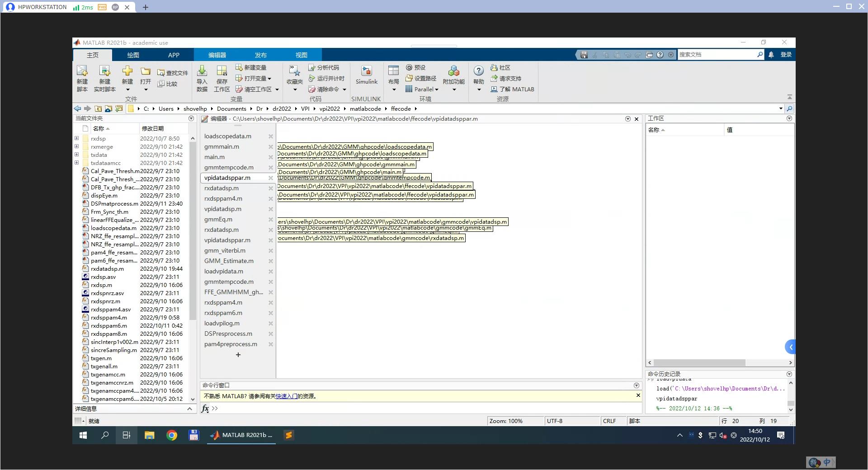This screenshot has width=868, height=470.
Task: Open the address bar path dropdown arrow
Action: click(x=781, y=108)
